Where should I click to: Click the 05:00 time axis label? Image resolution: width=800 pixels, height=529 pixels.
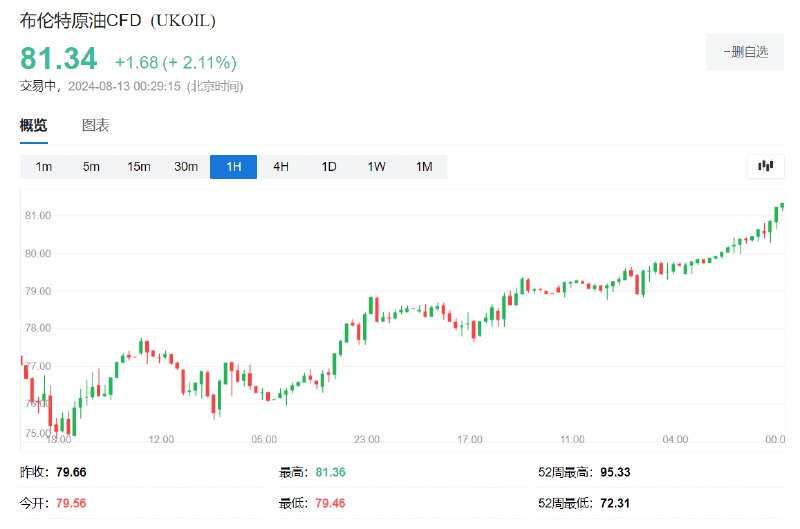(x=264, y=439)
